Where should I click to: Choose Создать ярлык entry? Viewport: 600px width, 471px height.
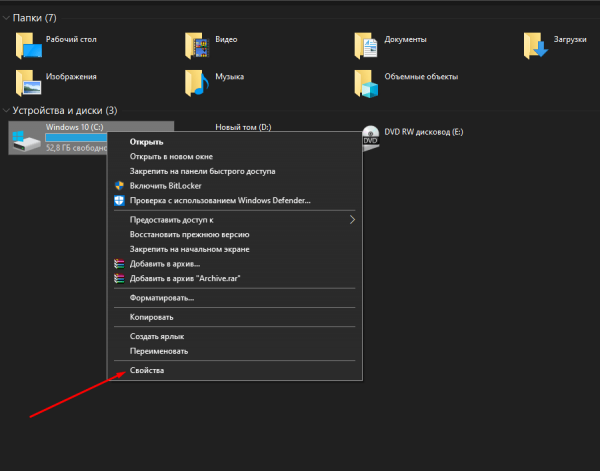234,337
